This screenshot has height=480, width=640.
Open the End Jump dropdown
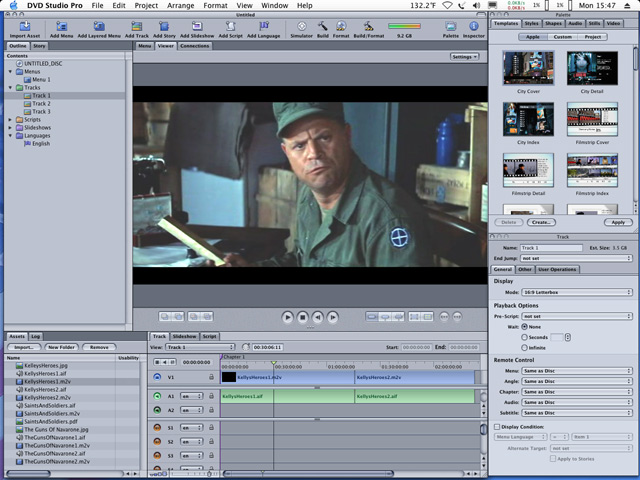576,258
